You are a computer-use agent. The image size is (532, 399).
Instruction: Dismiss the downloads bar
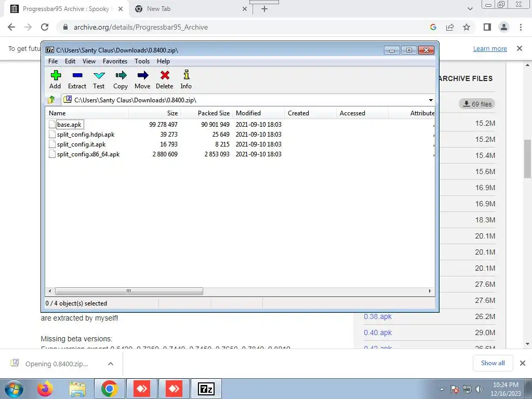coord(523,363)
